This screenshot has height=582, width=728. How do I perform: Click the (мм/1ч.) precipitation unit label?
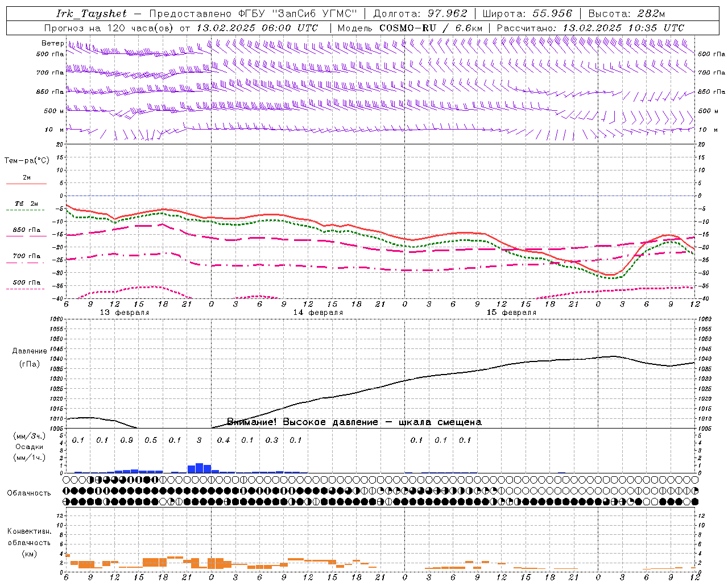(x=29, y=458)
